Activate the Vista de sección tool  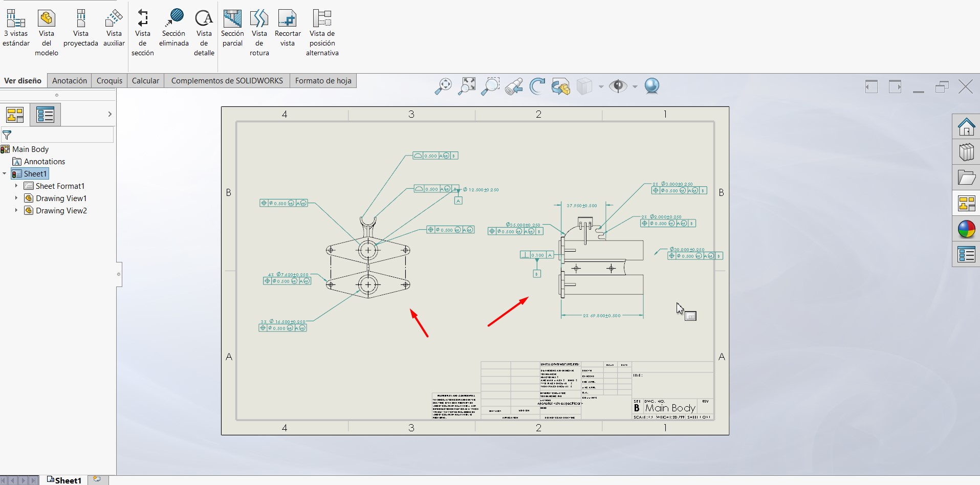[143, 33]
